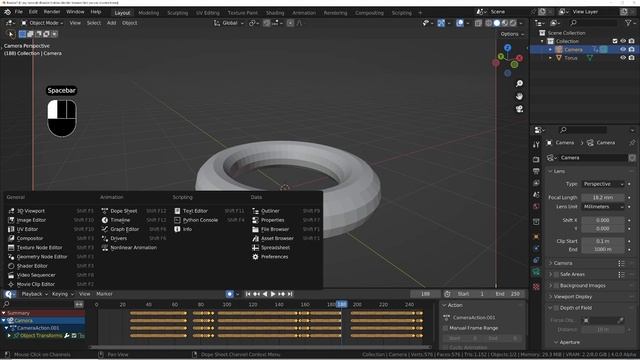
Task: Toggle Collection visibility eye icon
Action: click(x=623, y=41)
